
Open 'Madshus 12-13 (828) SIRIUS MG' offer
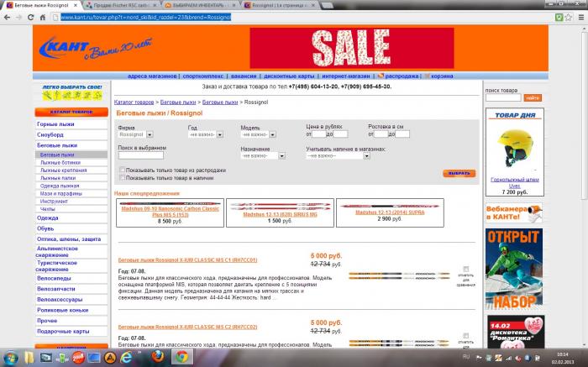pyautogui.click(x=280, y=214)
